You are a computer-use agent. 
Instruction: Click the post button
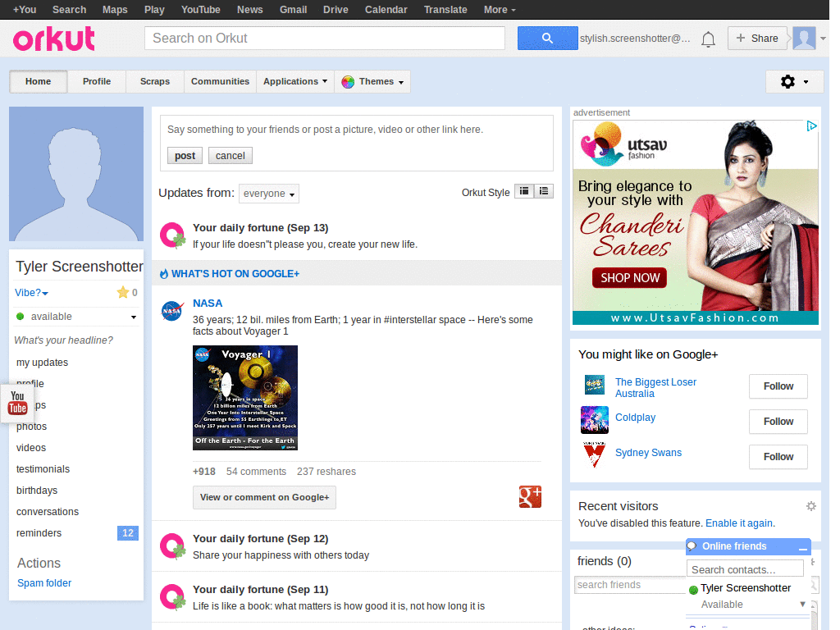[x=185, y=155]
